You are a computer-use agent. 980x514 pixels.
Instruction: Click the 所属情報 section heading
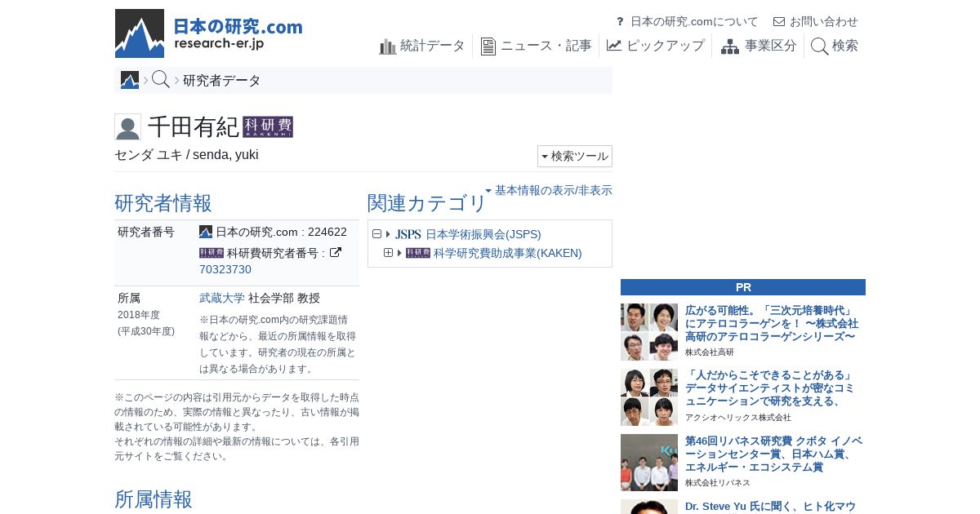pyautogui.click(x=154, y=499)
